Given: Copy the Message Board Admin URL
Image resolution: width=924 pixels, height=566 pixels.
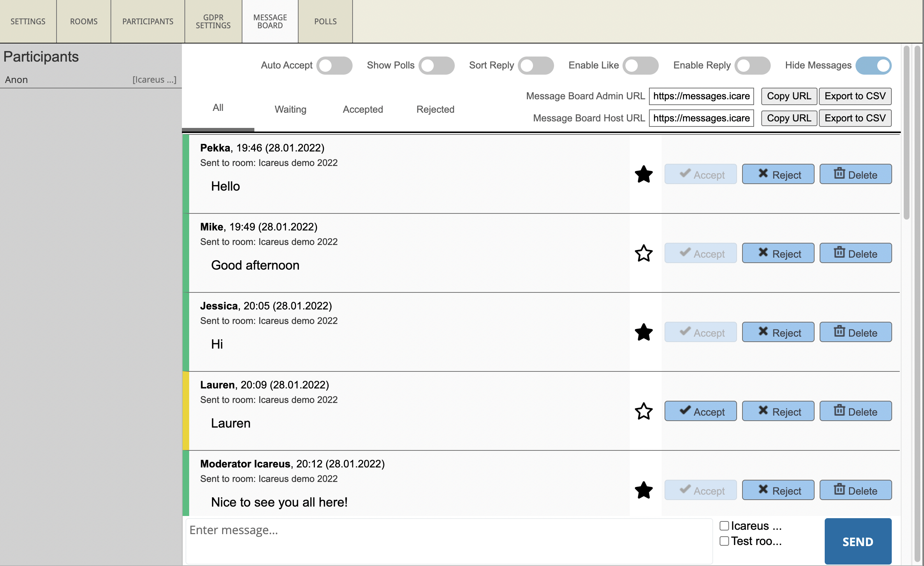Looking at the screenshot, I should [788, 96].
